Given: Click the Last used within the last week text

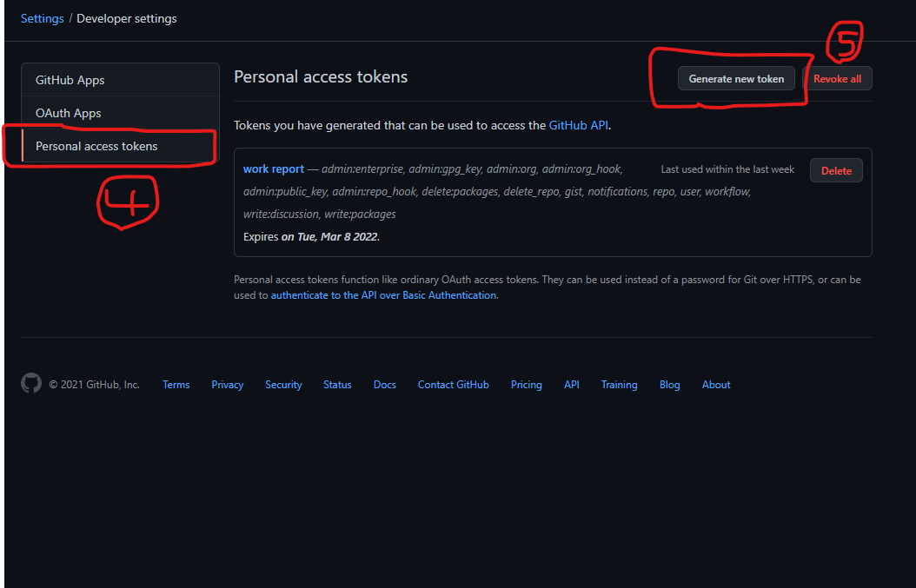Looking at the screenshot, I should click(x=727, y=169).
